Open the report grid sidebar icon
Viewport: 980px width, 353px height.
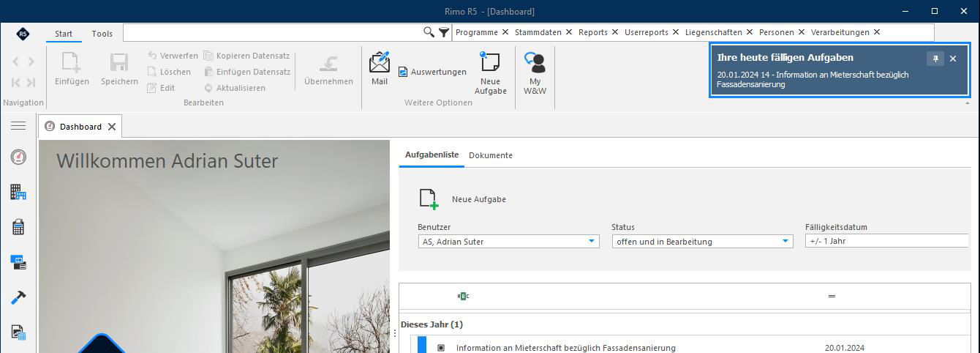(x=18, y=332)
